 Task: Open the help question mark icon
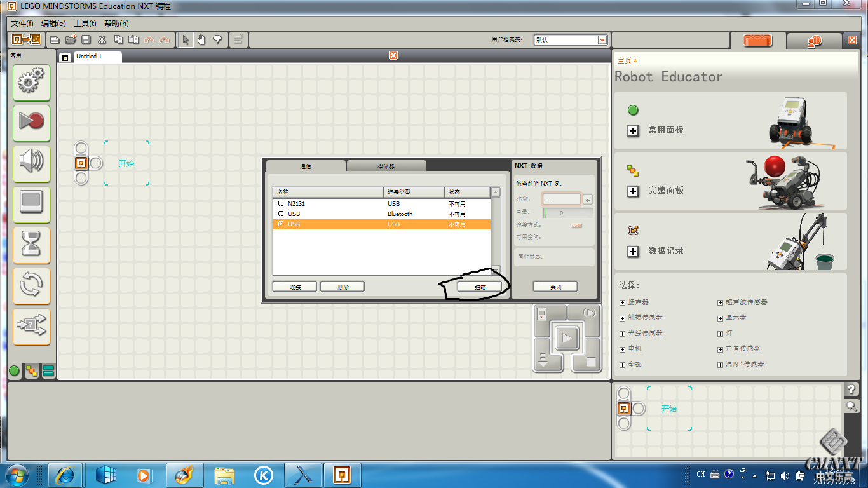point(851,389)
